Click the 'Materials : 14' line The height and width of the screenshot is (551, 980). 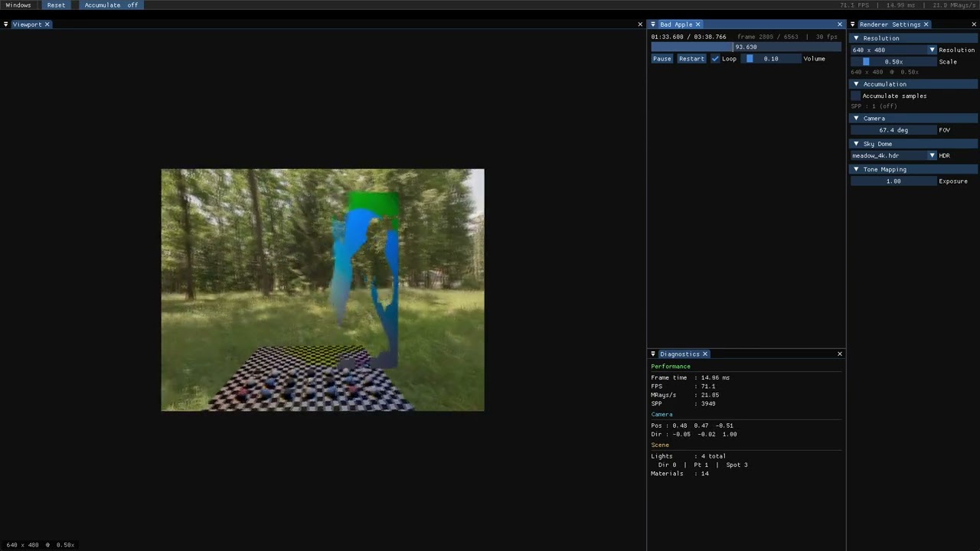tap(680, 474)
